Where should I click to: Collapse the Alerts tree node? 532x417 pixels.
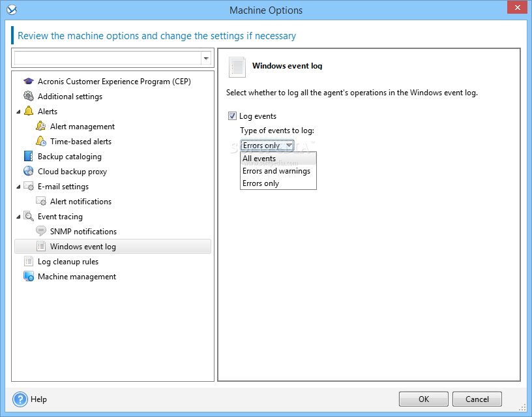click(18, 112)
